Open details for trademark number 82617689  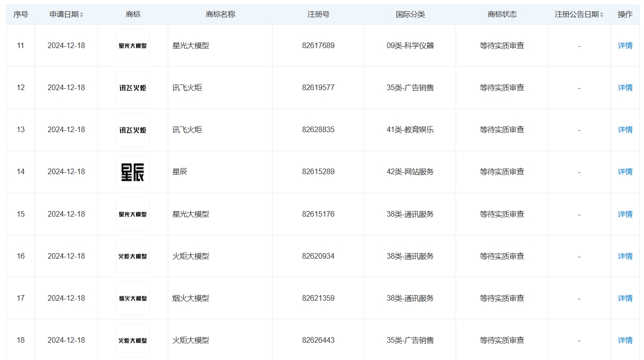[x=625, y=45]
